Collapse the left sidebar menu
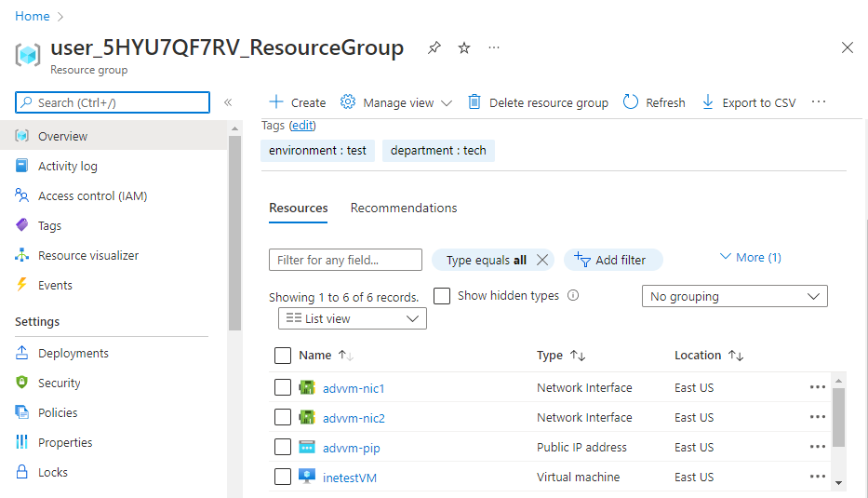The width and height of the screenshot is (868, 498). tap(228, 102)
